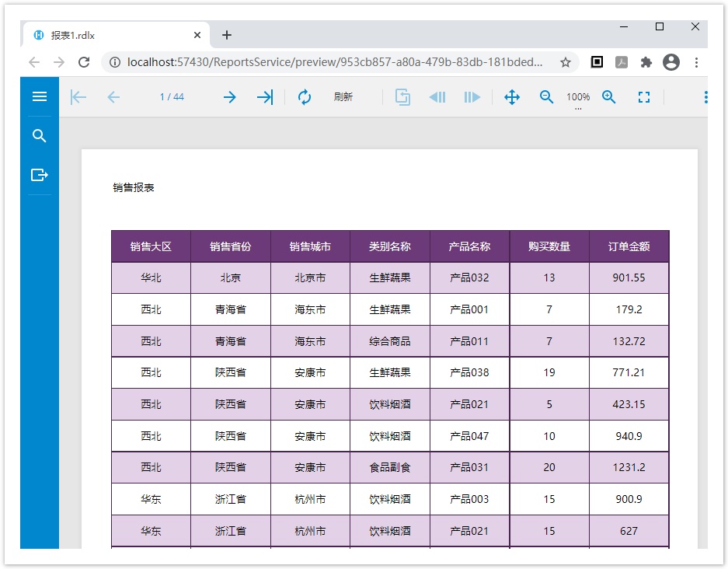Viewport: 728px width, 569px height.
Task: Click the history back to parent icon
Action: click(402, 97)
